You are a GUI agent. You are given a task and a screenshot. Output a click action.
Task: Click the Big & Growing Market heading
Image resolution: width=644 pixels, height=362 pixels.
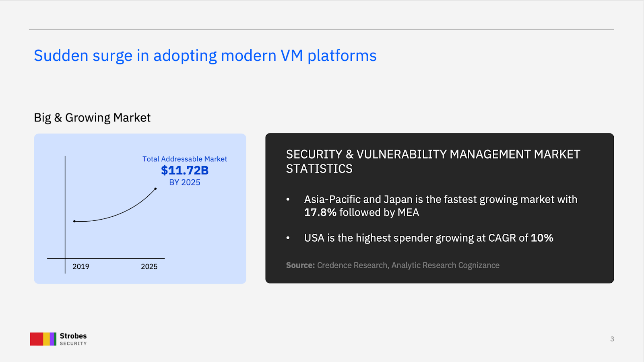tap(92, 117)
